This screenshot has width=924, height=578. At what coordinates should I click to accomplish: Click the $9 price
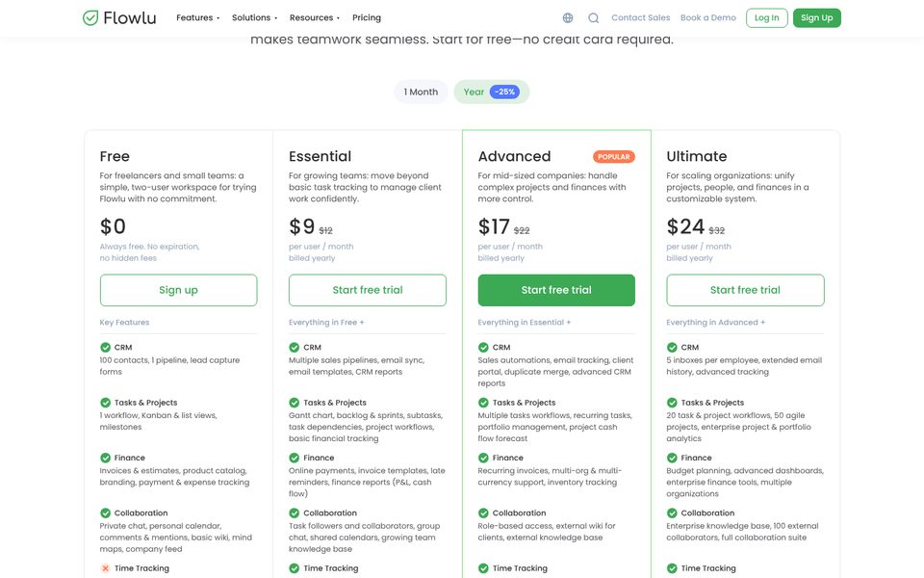301,226
